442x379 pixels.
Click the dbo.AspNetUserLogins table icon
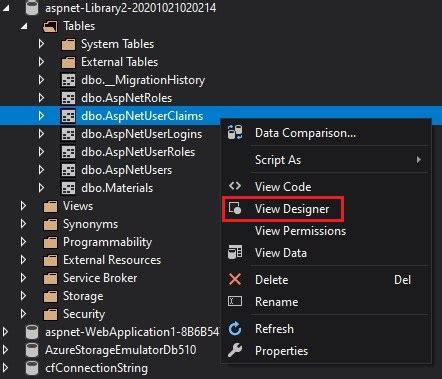click(68, 134)
